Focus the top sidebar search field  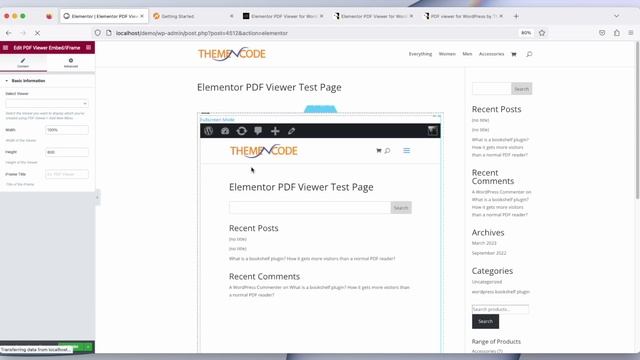[x=491, y=89]
